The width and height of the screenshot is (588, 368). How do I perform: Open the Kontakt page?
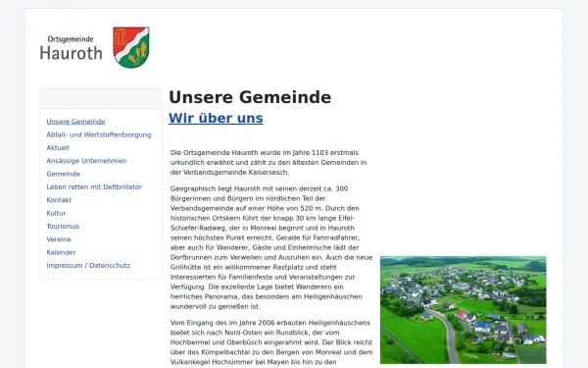(59, 200)
